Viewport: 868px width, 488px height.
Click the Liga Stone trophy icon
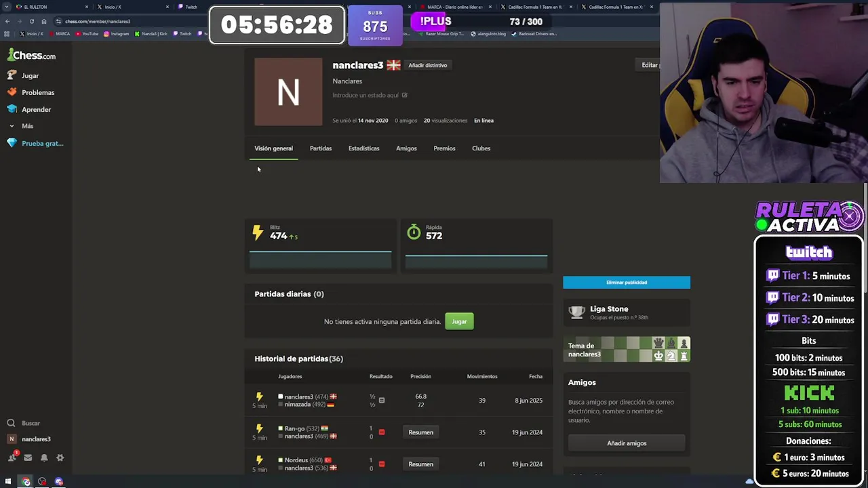(576, 312)
